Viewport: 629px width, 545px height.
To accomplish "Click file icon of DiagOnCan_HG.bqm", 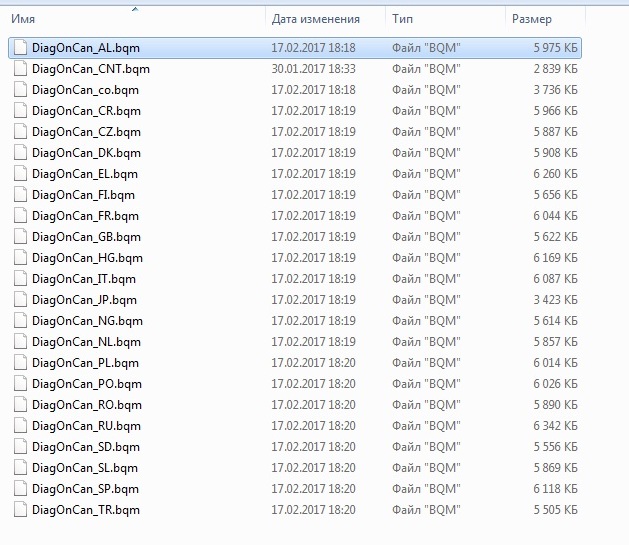I will pyautogui.click(x=20, y=257).
